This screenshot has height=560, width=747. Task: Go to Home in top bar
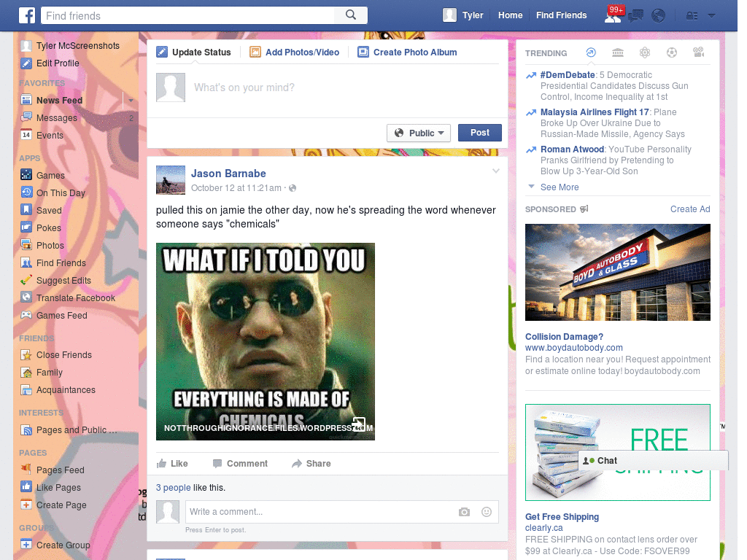coord(510,15)
